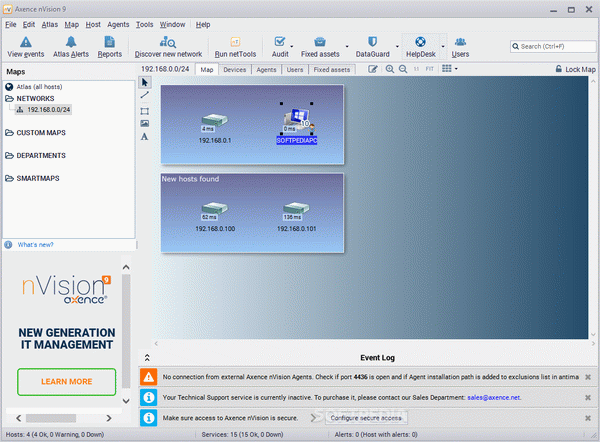
Task: Open the Tools menu
Action: pyautogui.click(x=144, y=24)
